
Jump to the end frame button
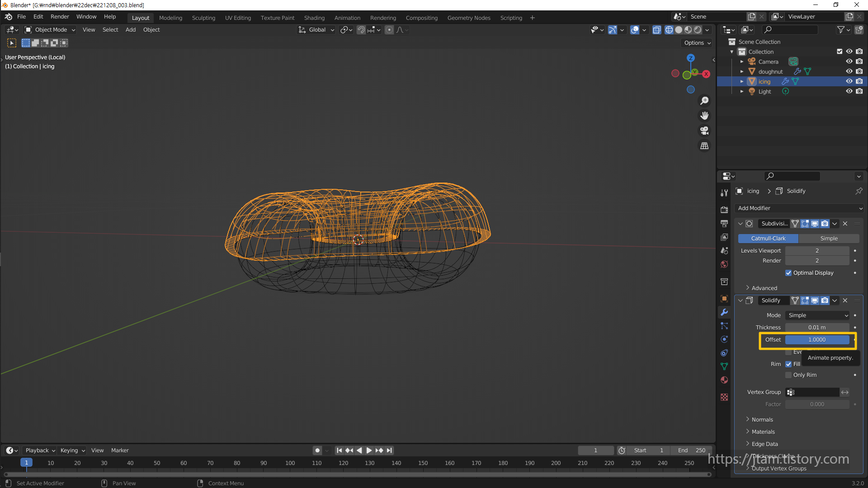(x=389, y=450)
